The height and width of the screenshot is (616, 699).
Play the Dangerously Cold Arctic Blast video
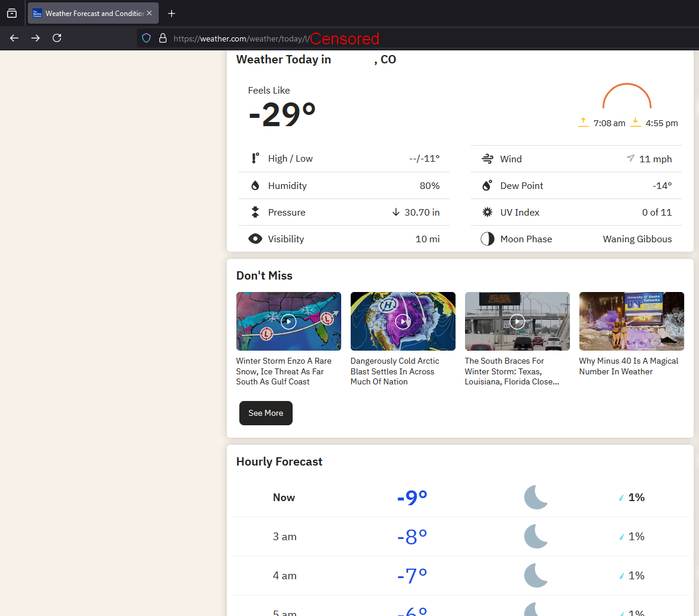(x=403, y=321)
